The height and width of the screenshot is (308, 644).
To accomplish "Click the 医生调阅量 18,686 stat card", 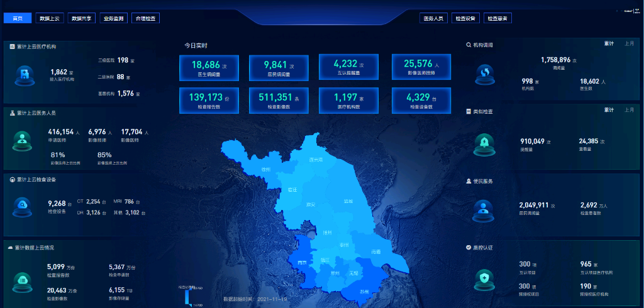I will pyautogui.click(x=206, y=67).
